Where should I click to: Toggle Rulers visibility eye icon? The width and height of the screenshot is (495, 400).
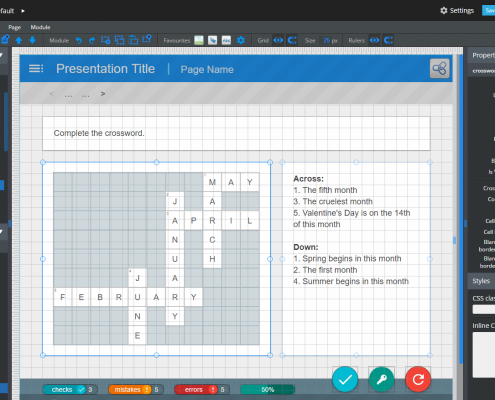[x=375, y=40]
